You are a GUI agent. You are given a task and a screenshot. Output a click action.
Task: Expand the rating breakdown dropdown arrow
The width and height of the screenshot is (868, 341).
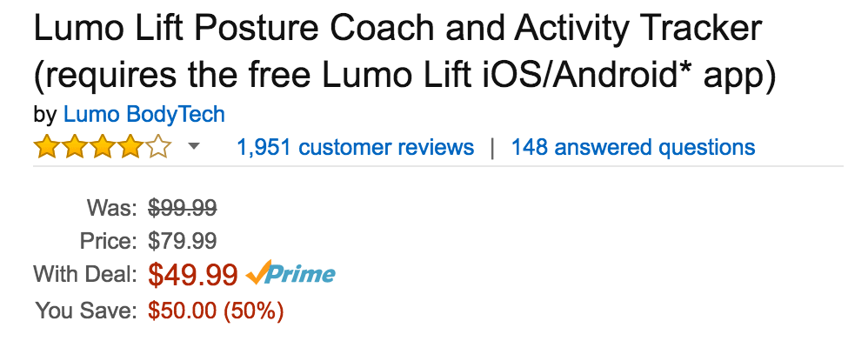click(194, 147)
